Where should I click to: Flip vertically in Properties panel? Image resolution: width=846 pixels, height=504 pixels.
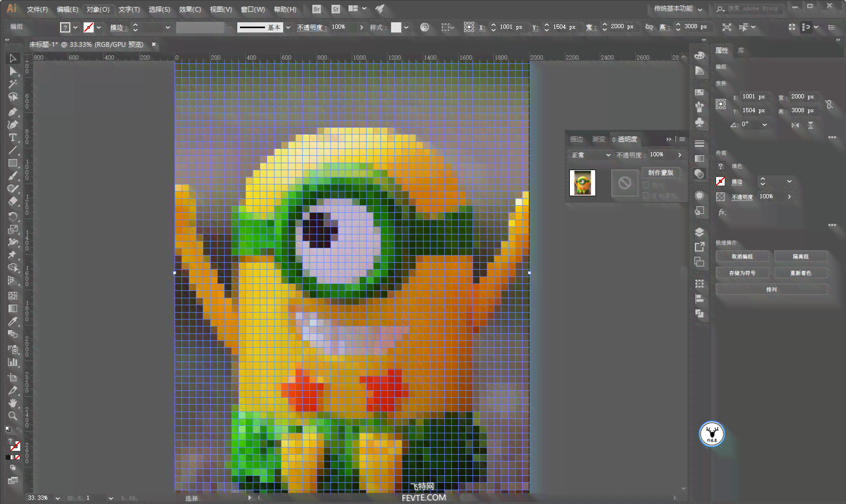tap(810, 125)
